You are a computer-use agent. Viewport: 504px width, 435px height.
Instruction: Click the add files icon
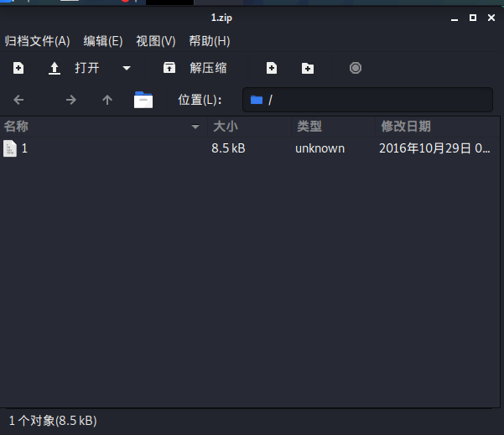271,68
